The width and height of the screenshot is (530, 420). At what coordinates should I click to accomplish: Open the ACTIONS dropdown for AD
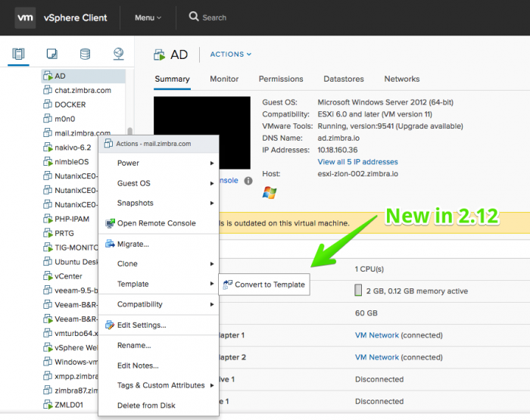point(230,54)
